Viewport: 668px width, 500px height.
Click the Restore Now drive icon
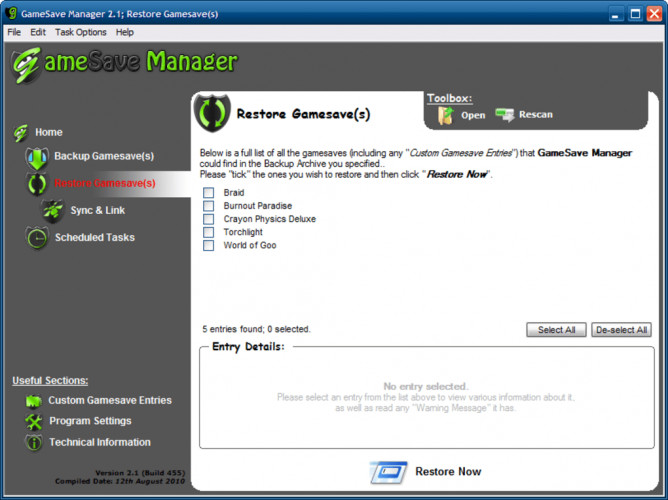tap(389, 472)
